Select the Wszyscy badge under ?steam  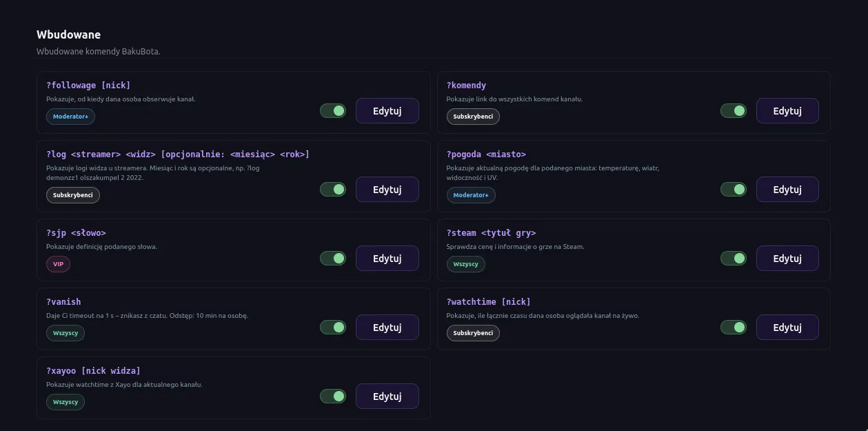coord(466,264)
